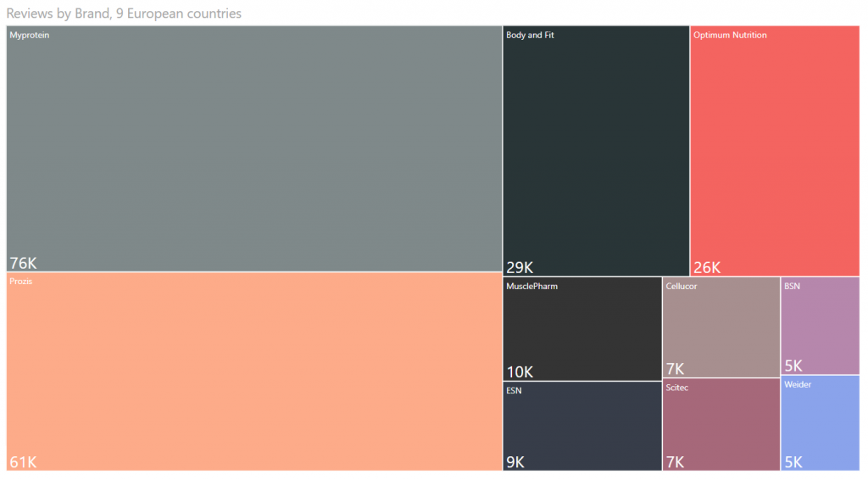This screenshot has height=480, width=868.
Task: Click the 7K value in Scitec
Action: pyautogui.click(x=675, y=461)
